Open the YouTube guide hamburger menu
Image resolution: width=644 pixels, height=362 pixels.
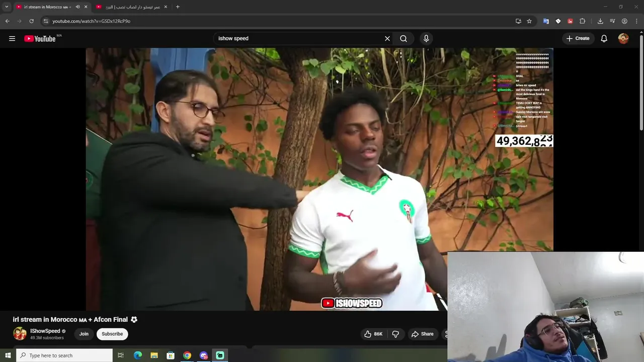pyautogui.click(x=12, y=38)
